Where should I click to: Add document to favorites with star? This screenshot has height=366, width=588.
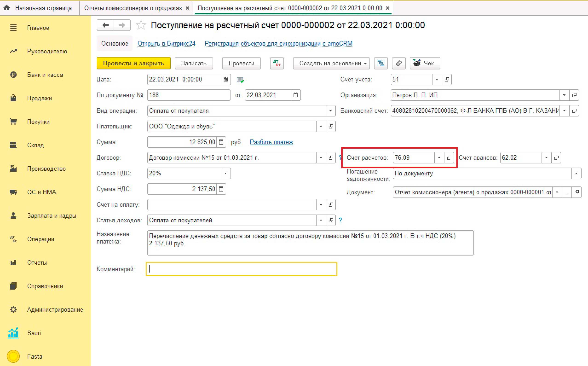[x=141, y=25]
